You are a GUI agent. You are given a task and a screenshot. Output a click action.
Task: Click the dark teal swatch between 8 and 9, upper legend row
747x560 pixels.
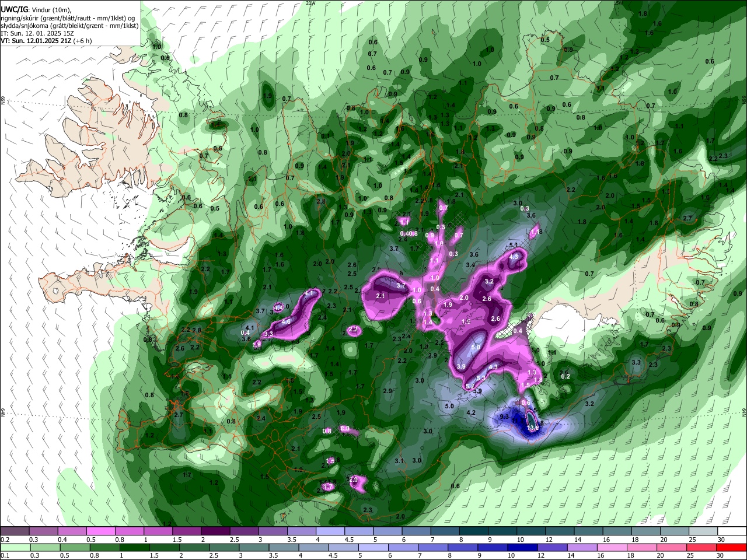(474, 531)
